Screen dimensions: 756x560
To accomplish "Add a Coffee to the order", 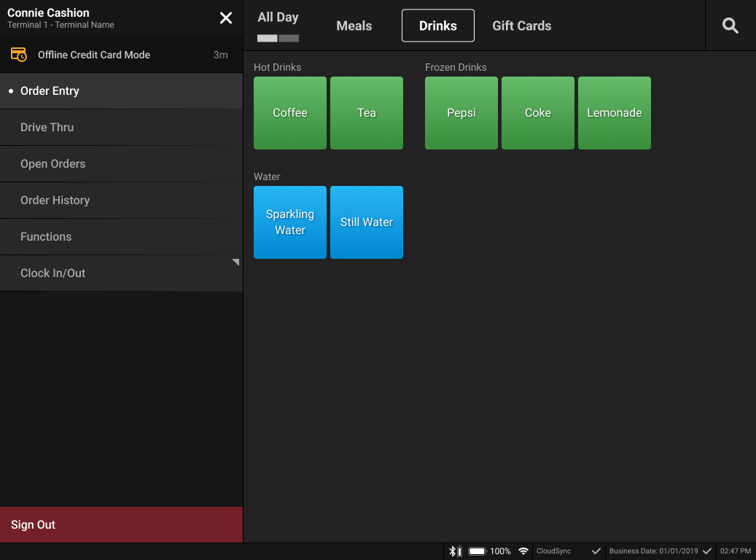I will 289,112.
